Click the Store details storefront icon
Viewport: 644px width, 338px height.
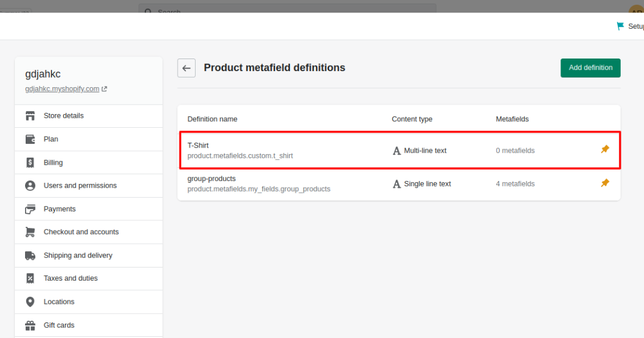30,116
